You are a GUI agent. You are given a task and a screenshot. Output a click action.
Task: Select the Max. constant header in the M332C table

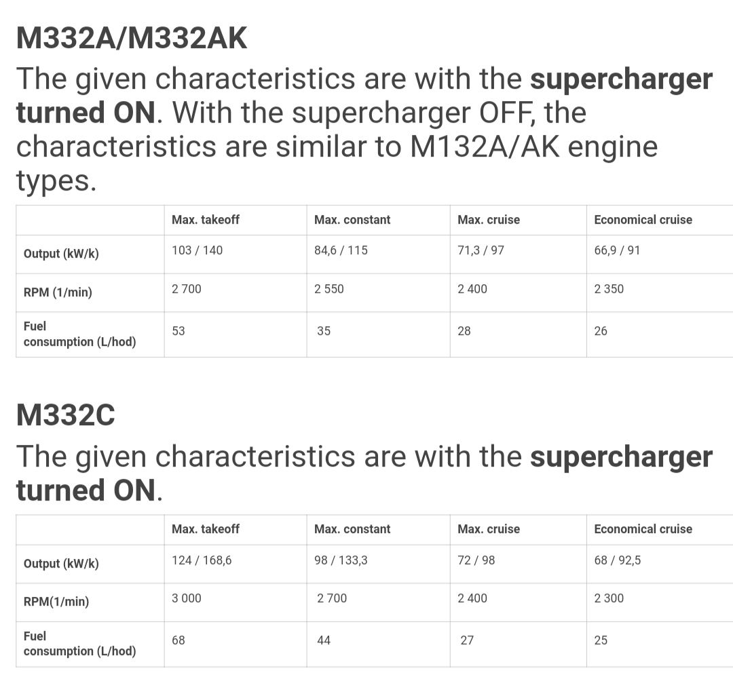click(352, 529)
